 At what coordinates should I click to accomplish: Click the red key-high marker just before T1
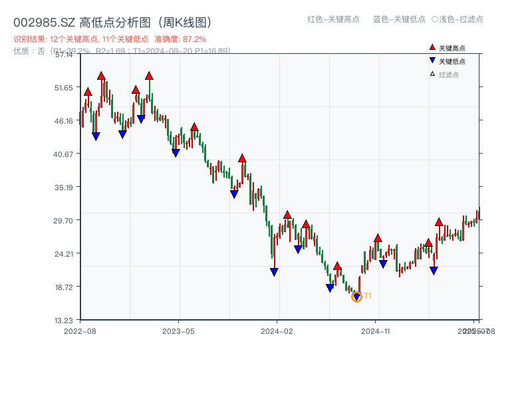coord(337,266)
